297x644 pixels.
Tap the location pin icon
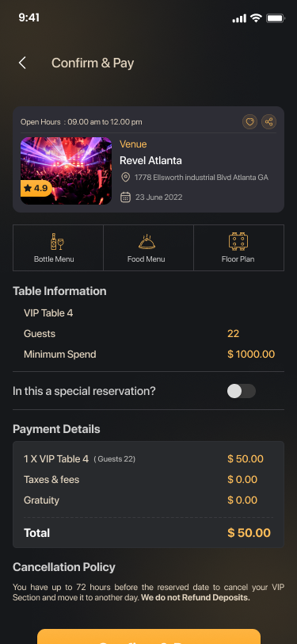tap(125, 178)
